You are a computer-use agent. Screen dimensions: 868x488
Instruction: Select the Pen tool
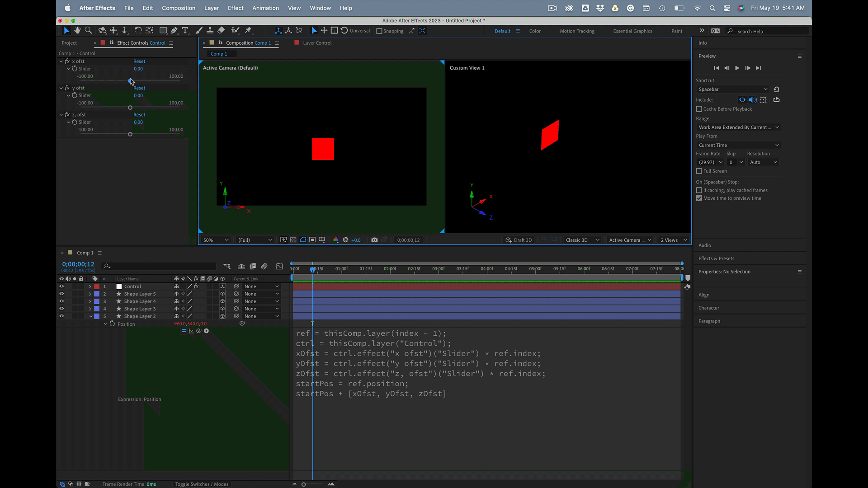[174, 30]
